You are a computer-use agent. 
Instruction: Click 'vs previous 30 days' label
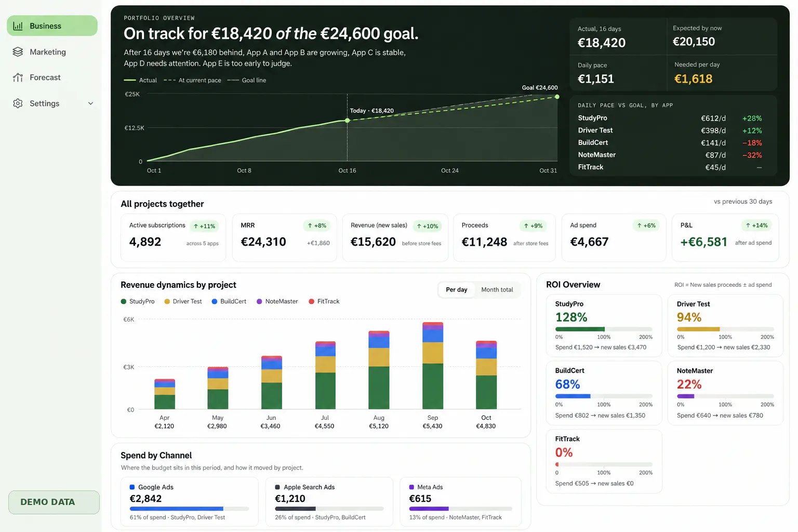(x=743, y=202)
